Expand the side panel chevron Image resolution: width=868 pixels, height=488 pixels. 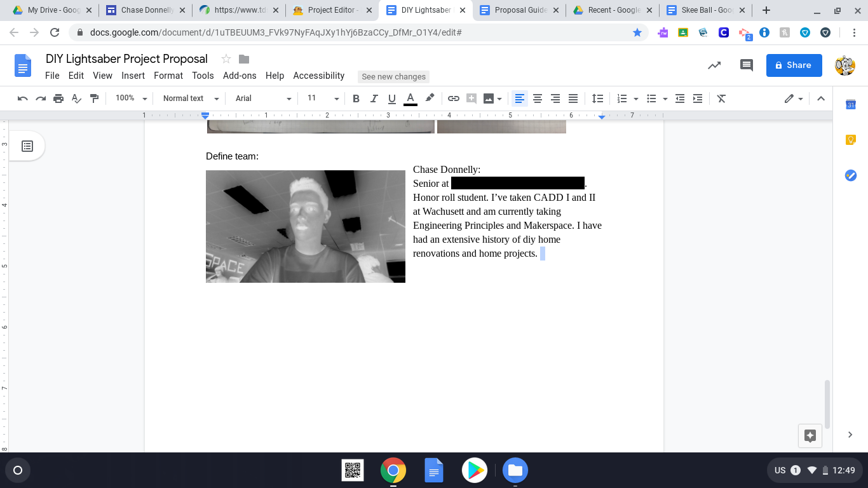point(850,435)
